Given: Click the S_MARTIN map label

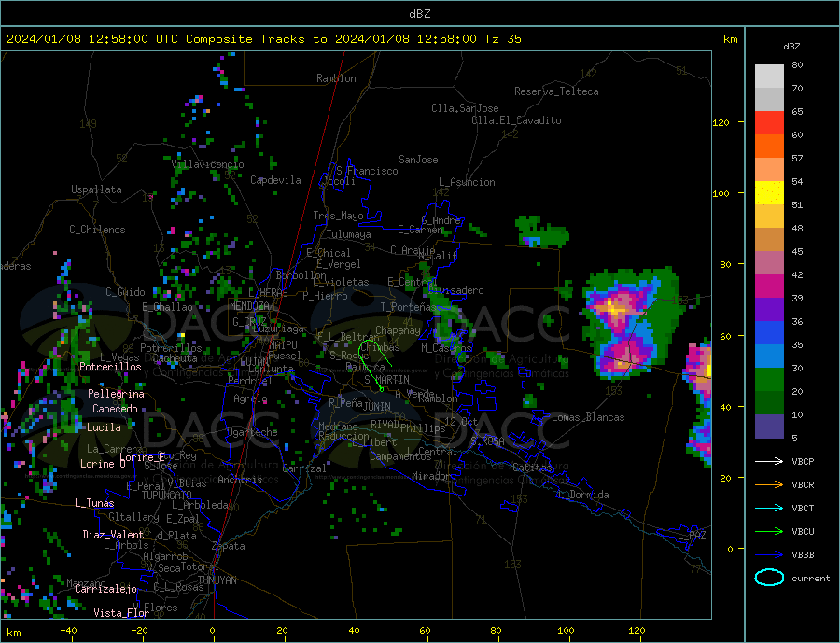Looking at the screenshot, I should pyautogui.click(x=386, y=380).
